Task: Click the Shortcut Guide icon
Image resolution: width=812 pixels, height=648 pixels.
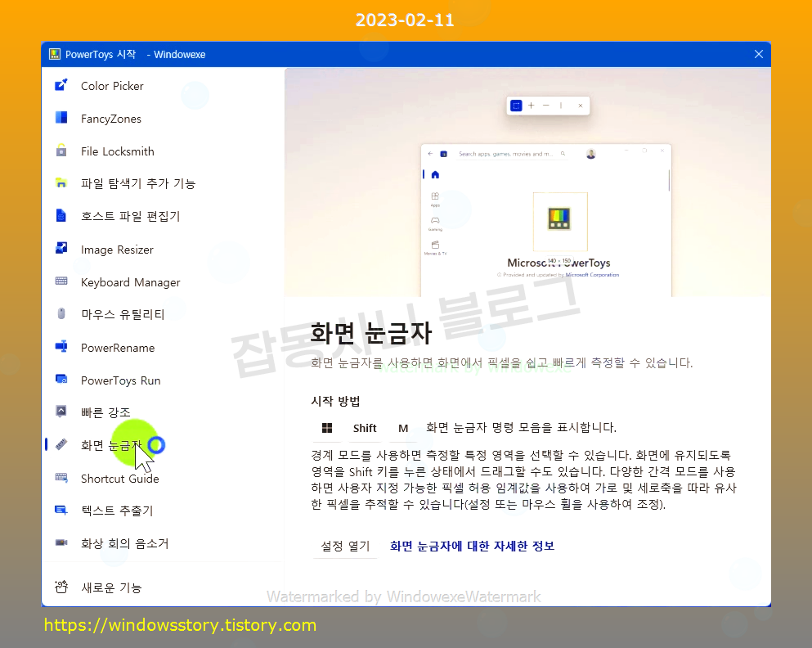Action: (x=61, y=477)
